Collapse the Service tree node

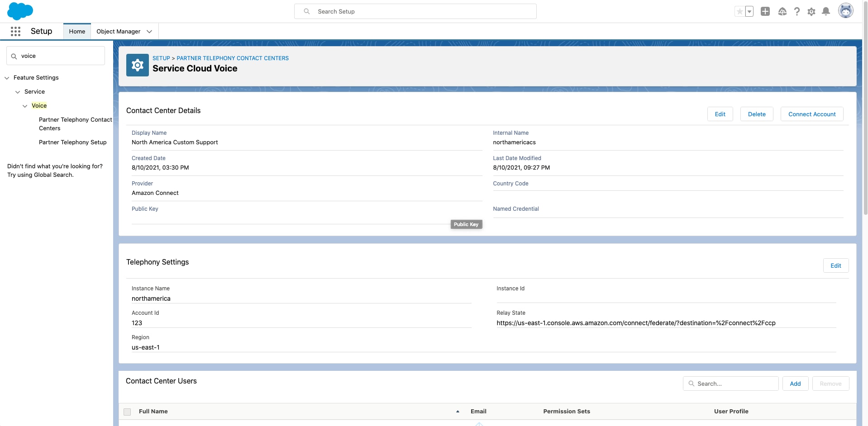pos(18,92)
